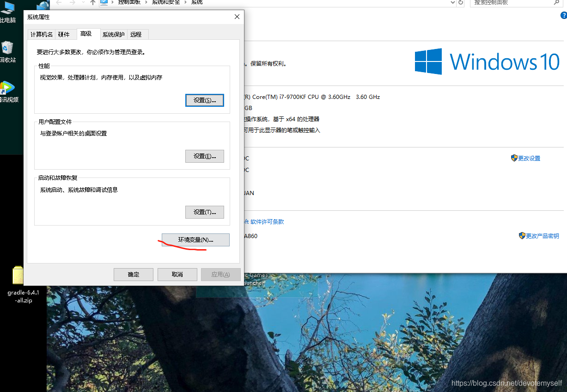Open the 环境变量(N)... button
This screenshot has height=392, width=567.
click(195, 239)
